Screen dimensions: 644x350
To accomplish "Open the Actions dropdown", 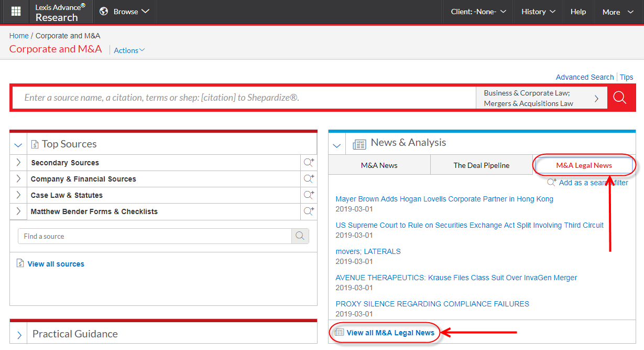I will pos(129,50).
